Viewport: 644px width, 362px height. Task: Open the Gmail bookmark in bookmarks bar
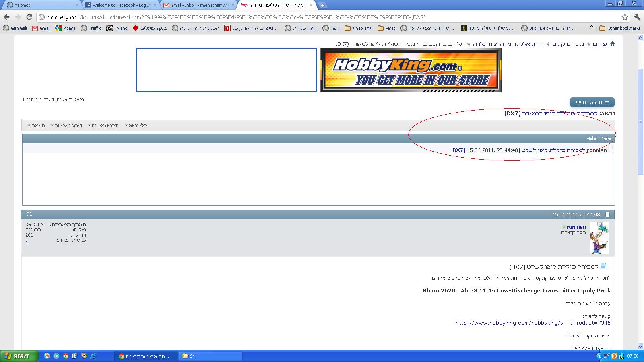click(x=41, y=28)
